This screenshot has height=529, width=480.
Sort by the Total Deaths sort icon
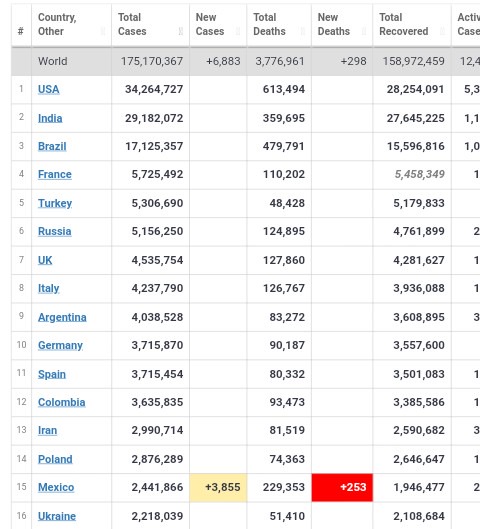pos(303,31)
